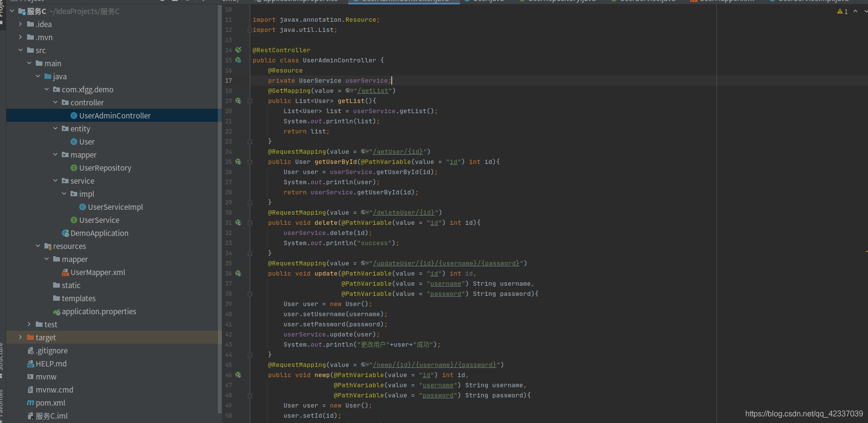This screenshot has width=868, height=423.
Task: Expand the target folder
Action: click(x=20, y=337)
